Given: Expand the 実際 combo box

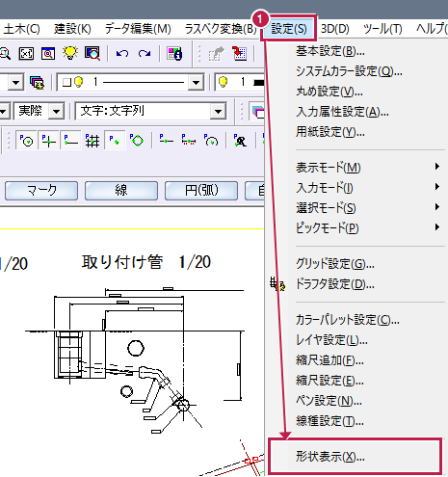Looking at the screenshot, I should (x=56, y=111).
